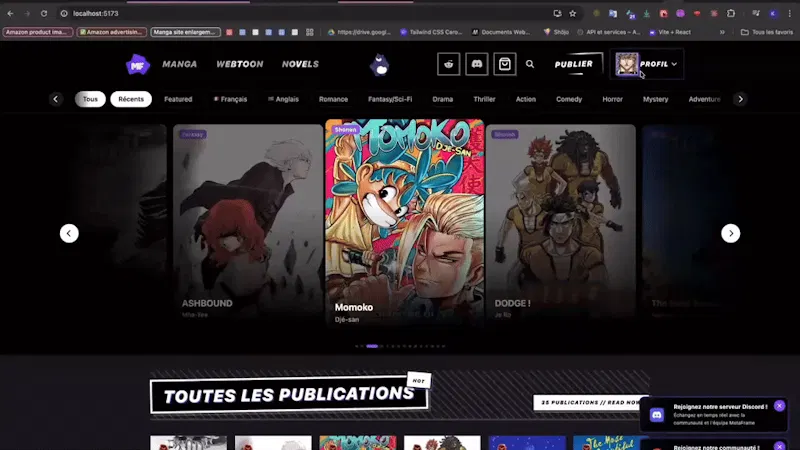The image size is (800, 450).
Task: Toggle the Featured category filter
Action: [x=178, y=99]
